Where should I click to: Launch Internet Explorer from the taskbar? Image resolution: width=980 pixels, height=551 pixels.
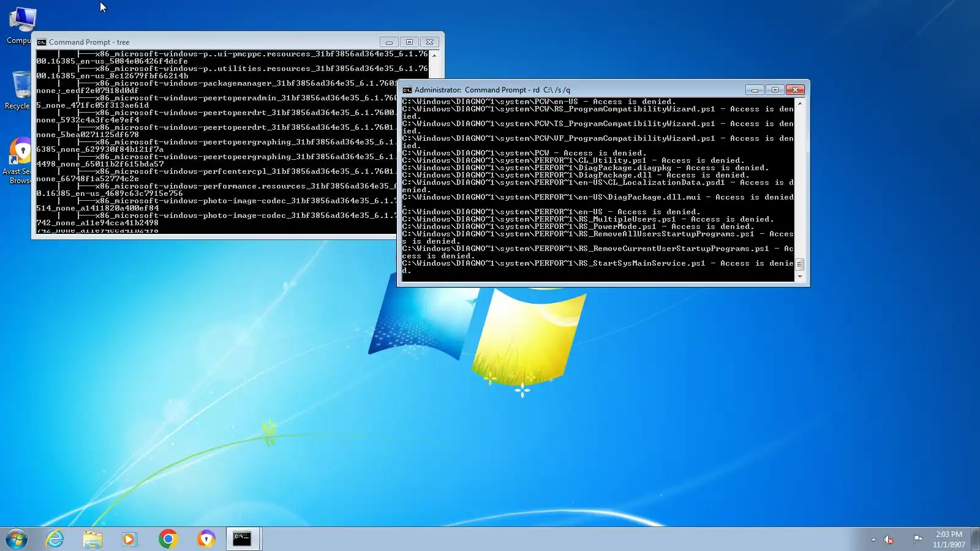[x=55, y=539]
